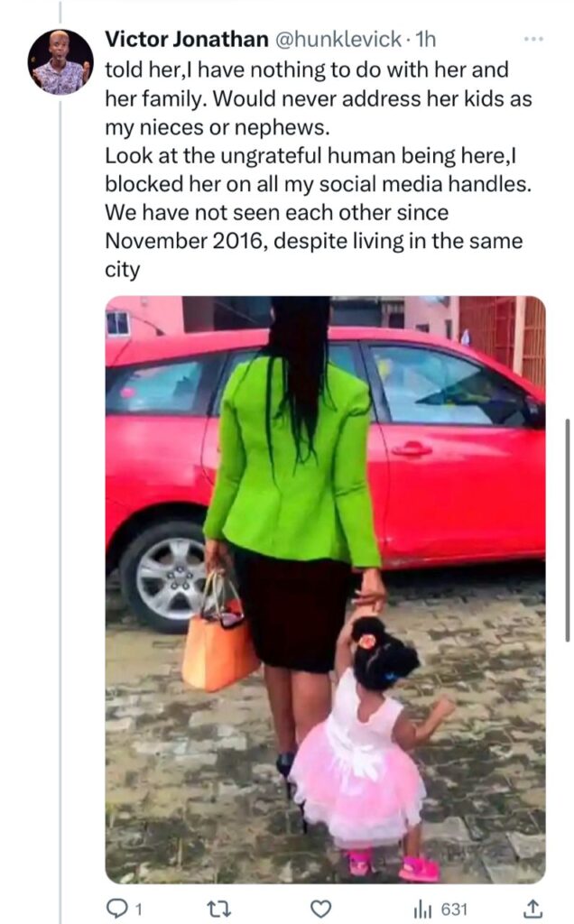
Task: Open the Victor Jonathan display name
Action: point(187,40)
